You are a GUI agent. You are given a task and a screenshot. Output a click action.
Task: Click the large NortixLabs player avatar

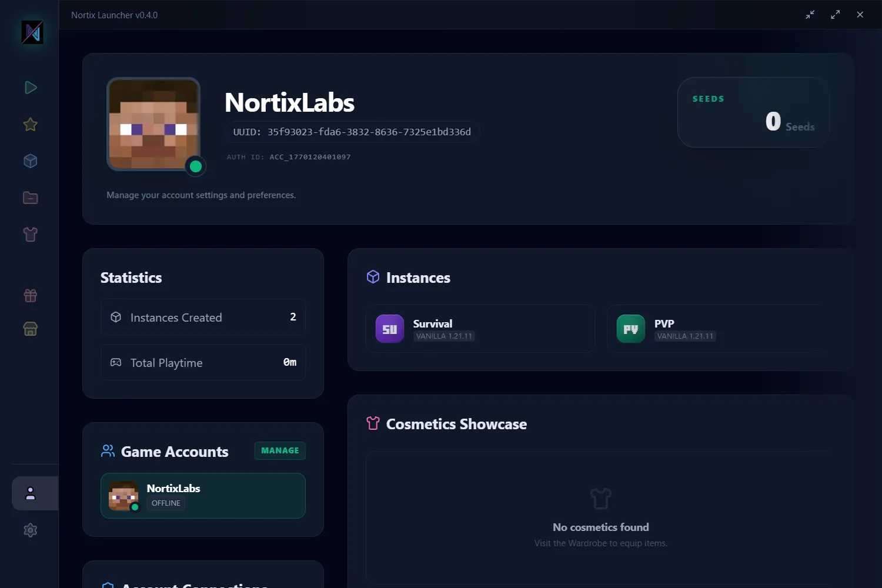tap(153, 124)
